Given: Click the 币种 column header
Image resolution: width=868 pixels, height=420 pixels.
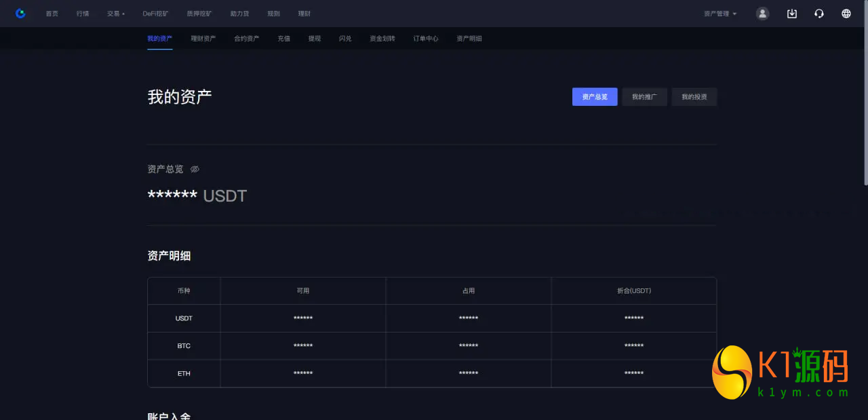Looking at the screenshot, I should 184,290.
